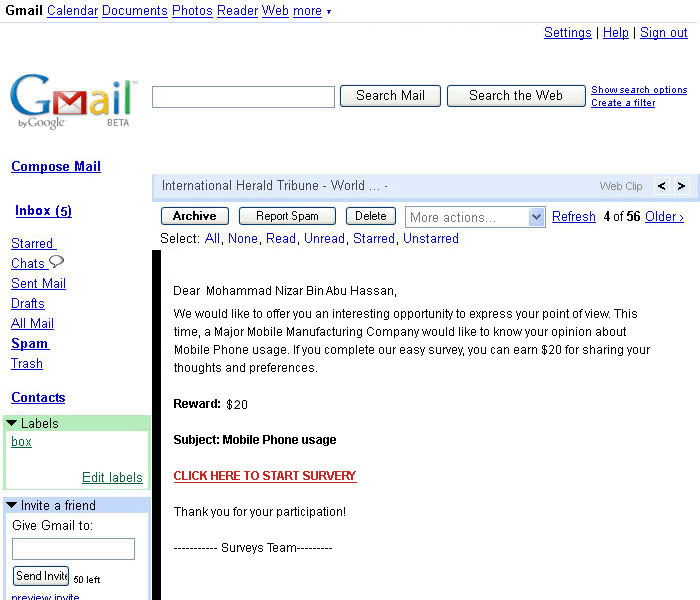Click the 'more' link in top navigation

click(x=307, y=10)
